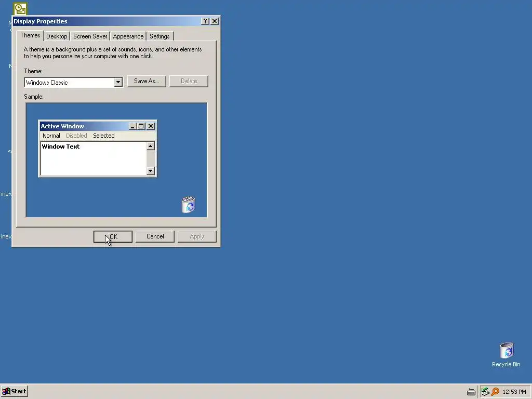Click the Safely Remove Hardware tray icon

click(485, 392)
